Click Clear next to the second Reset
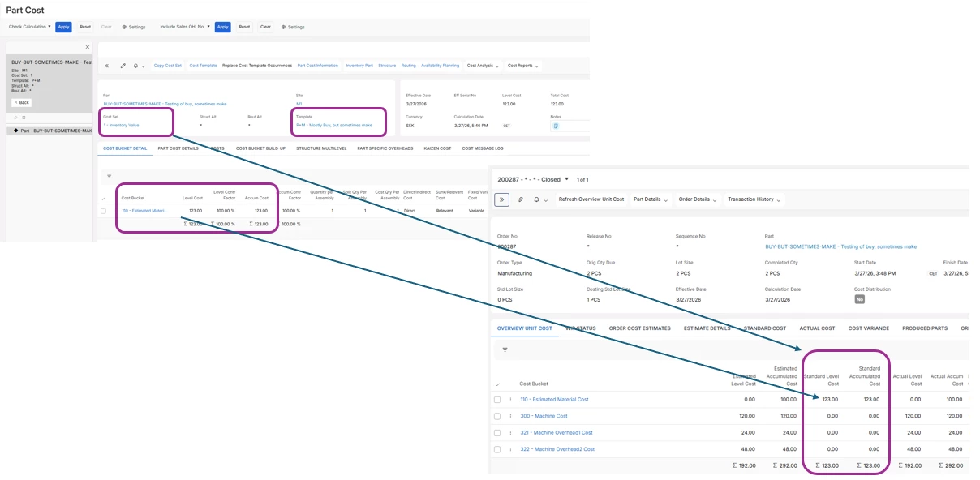 coord(265,27)
